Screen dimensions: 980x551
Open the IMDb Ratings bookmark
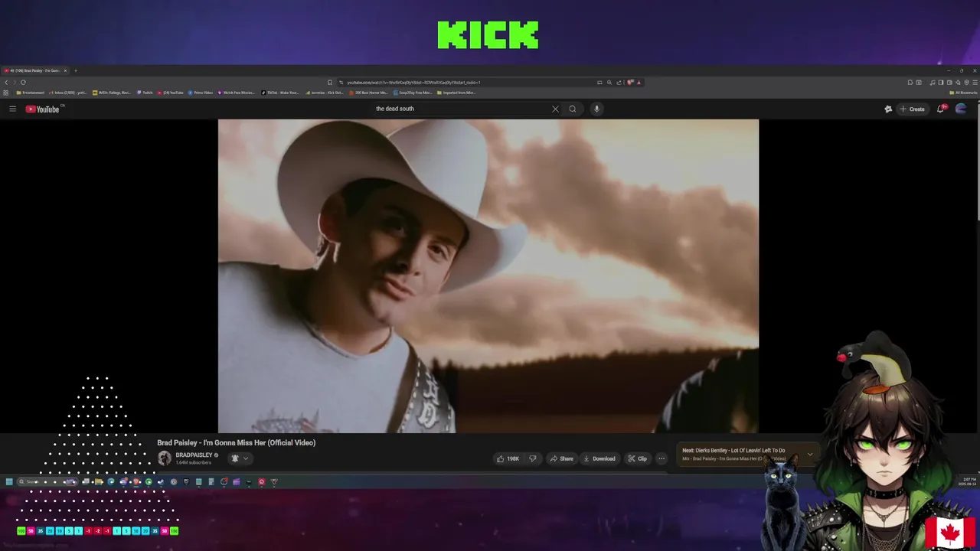point(112,93)
